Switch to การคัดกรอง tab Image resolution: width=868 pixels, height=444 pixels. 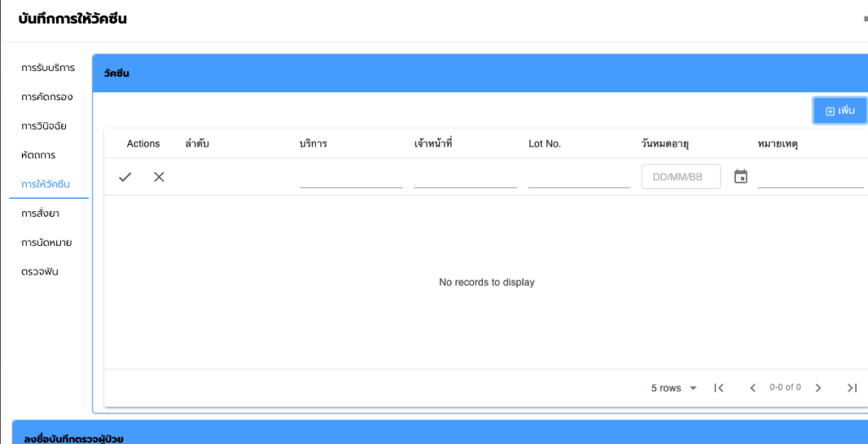pos(47,97)
